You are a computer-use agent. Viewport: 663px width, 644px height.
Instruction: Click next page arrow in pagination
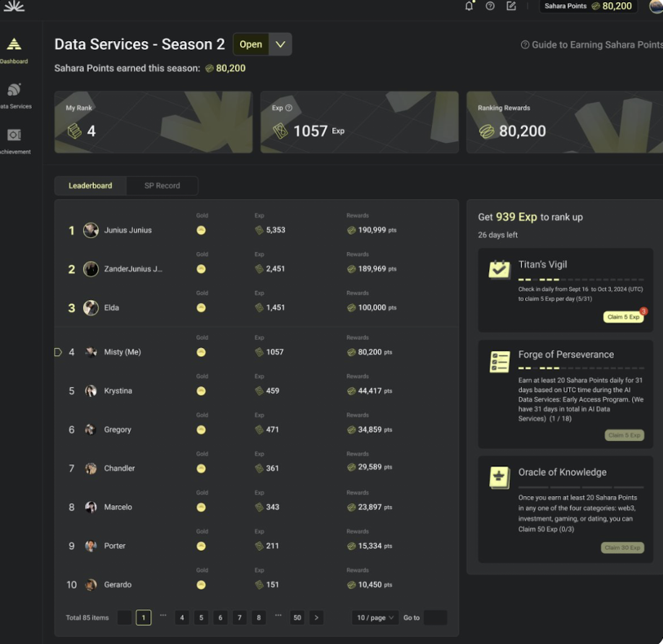tap(316, 618)
